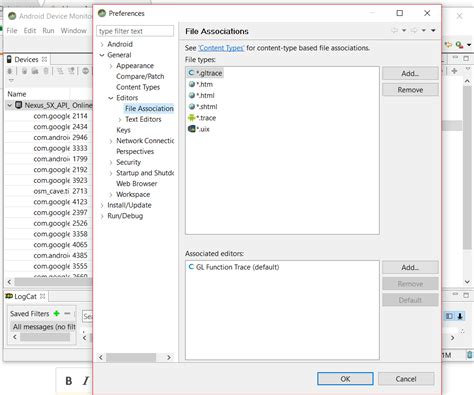Collapse the Editors node

pyautogui.click(x=111, y=98)
